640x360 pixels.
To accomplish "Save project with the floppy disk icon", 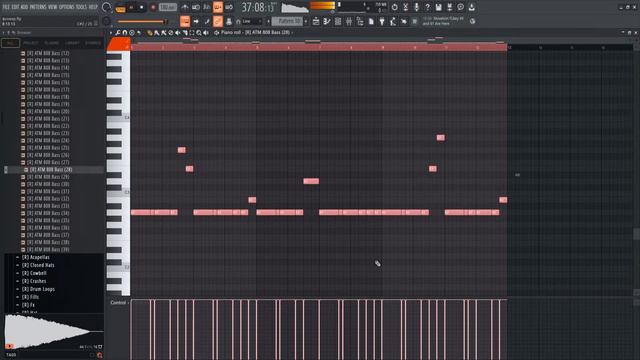I will point(438,7).
